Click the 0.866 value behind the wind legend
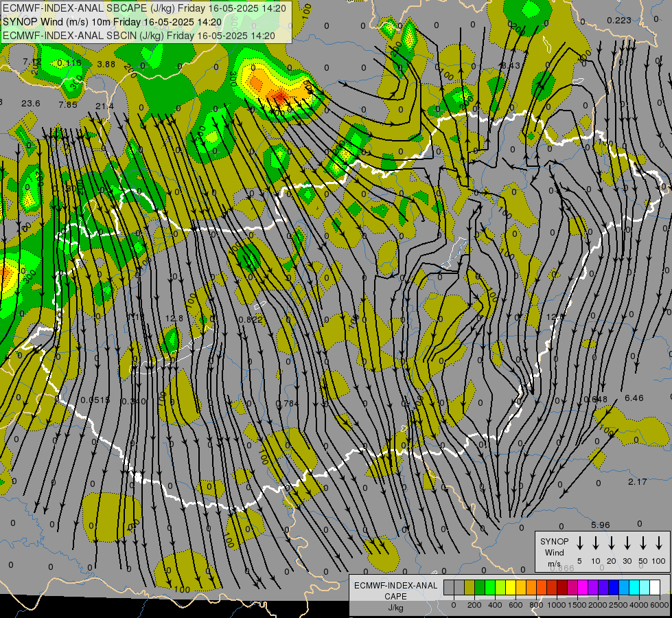The image size is (672, 618). (562, 569)
